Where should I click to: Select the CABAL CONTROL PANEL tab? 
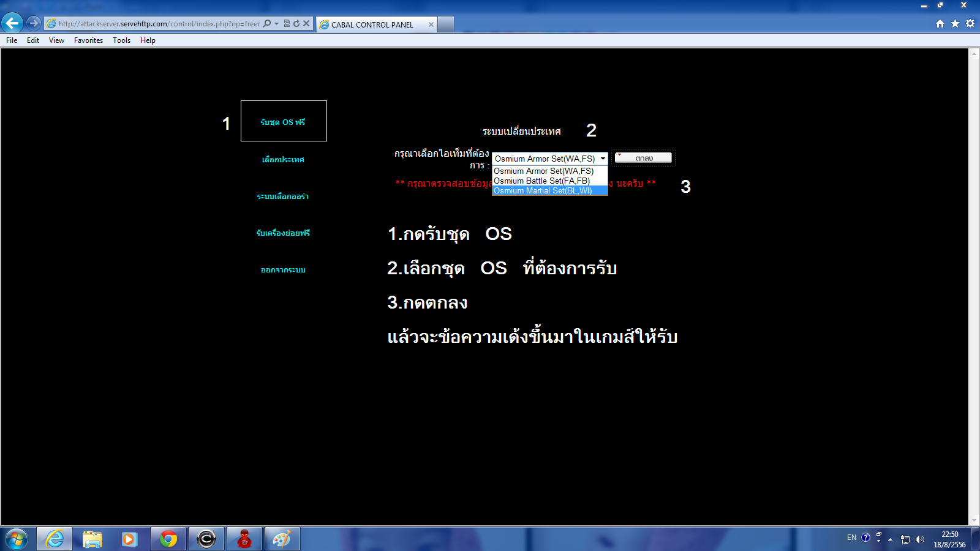tap(376, 24)
